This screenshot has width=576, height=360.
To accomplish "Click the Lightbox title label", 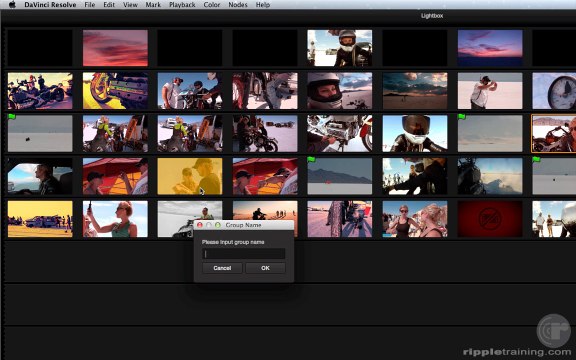I will [432, 16].
